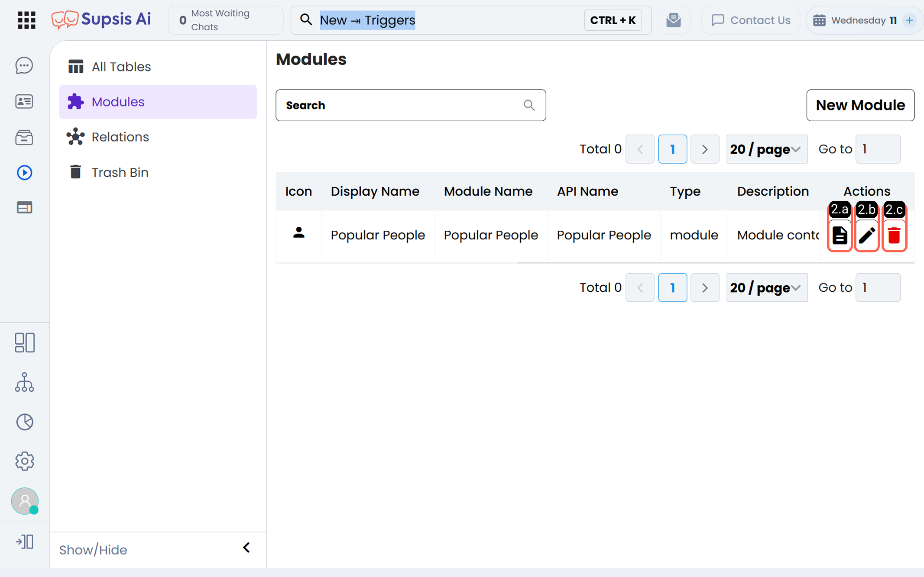Open Trash Bin in side menu
Image resolution: width=924 pixels, height=577 pixels.
click(x=158, y=173)
